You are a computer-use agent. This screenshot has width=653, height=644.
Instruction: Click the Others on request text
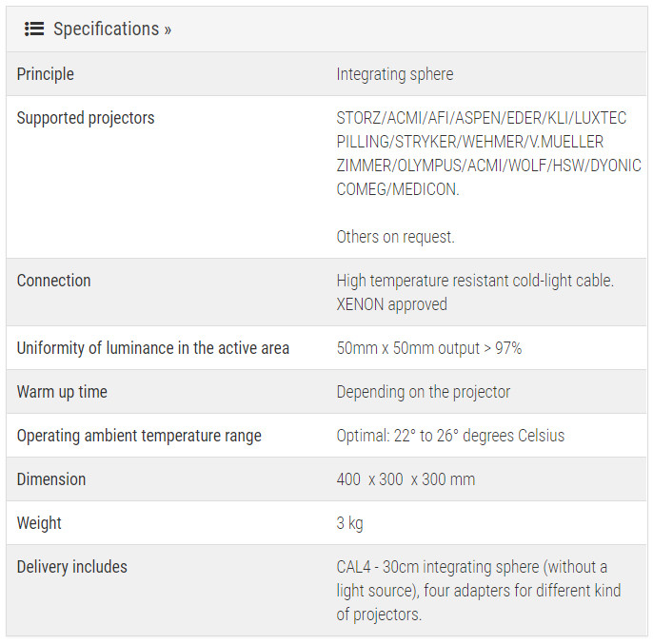click(395, 237)
